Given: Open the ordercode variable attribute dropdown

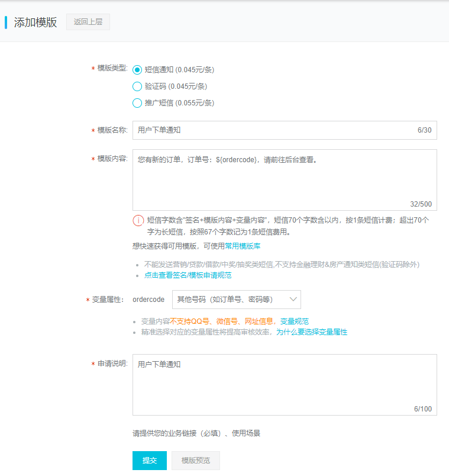Looking at the screenshot, I should pyautogui.click(x=236, y=300).
